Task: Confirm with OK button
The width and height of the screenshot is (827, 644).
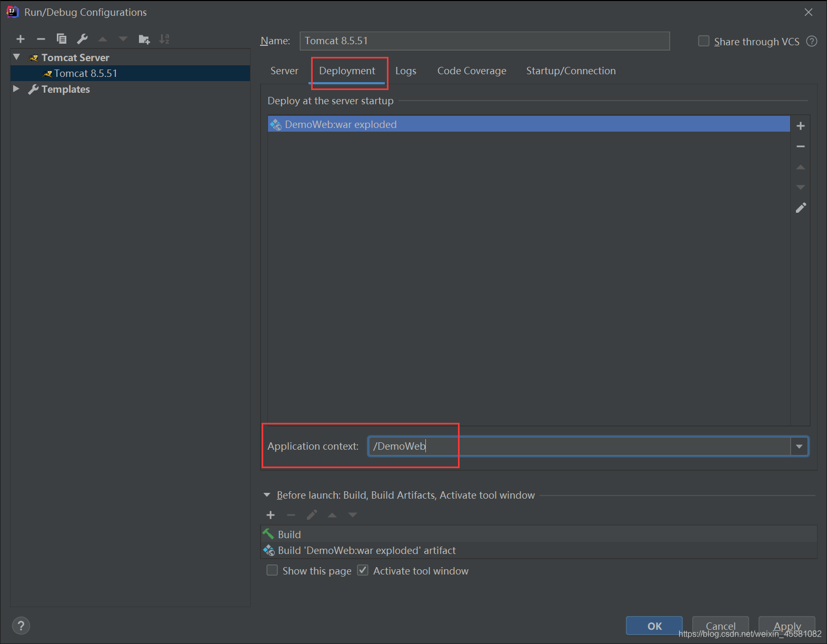Action: tap(654, 626)
